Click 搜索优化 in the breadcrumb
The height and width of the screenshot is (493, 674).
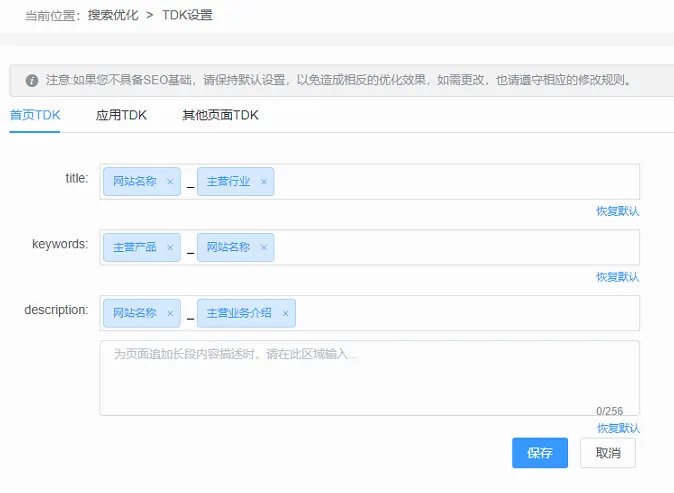coord(113,15)
